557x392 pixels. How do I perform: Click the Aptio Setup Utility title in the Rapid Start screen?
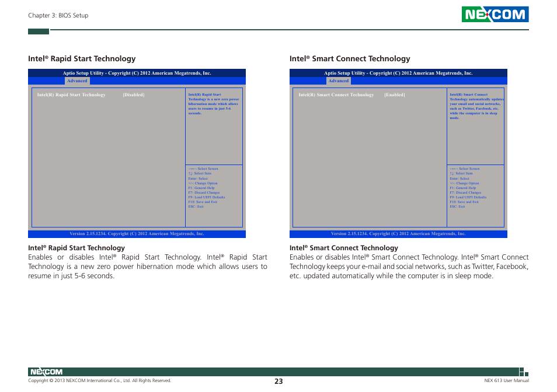pyautogui.click(x=137, y=73)
